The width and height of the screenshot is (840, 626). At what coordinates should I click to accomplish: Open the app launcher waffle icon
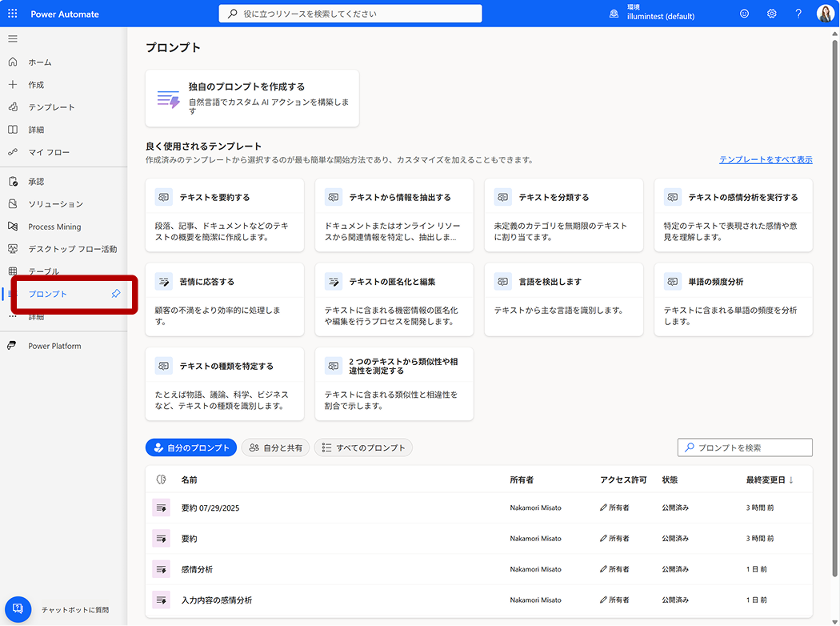(13, 14)
